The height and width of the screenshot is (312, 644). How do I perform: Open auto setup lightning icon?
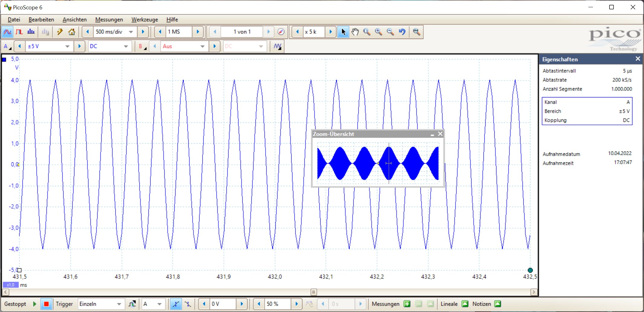coord(60,32)
